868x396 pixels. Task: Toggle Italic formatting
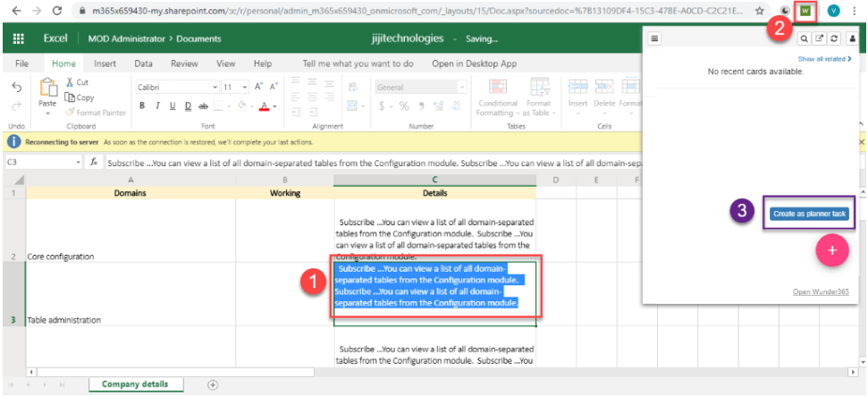click(157, 105)
